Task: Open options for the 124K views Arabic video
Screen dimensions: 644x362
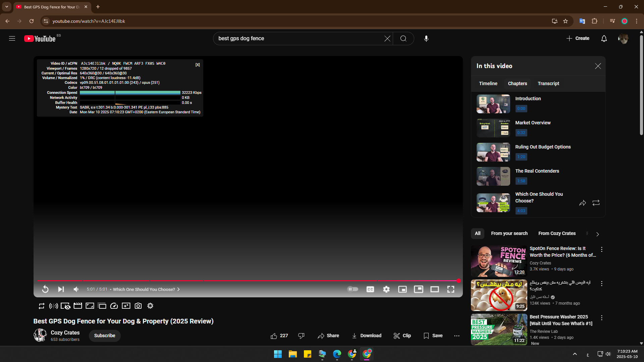Action: pyautogui.click(x=601, y=284)
